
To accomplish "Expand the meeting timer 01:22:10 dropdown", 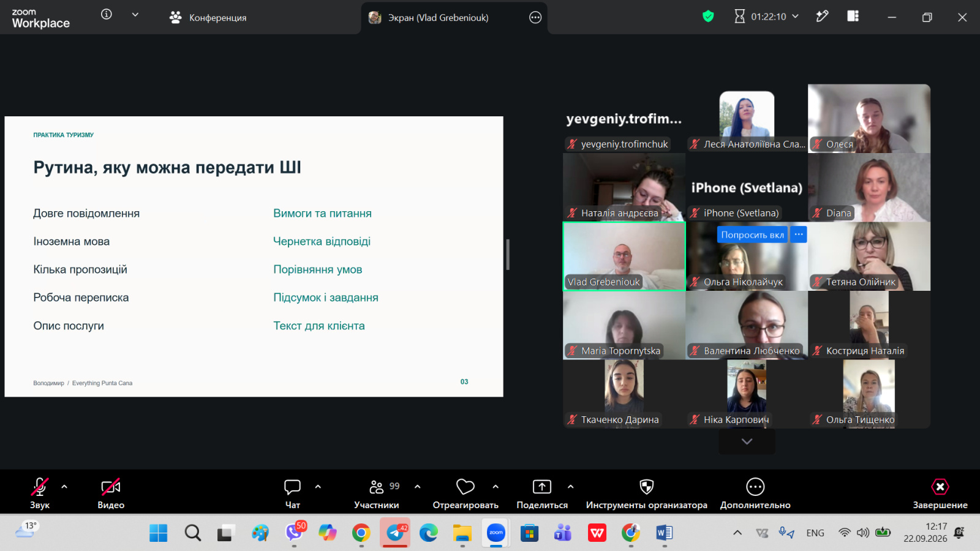I will 796,17.
